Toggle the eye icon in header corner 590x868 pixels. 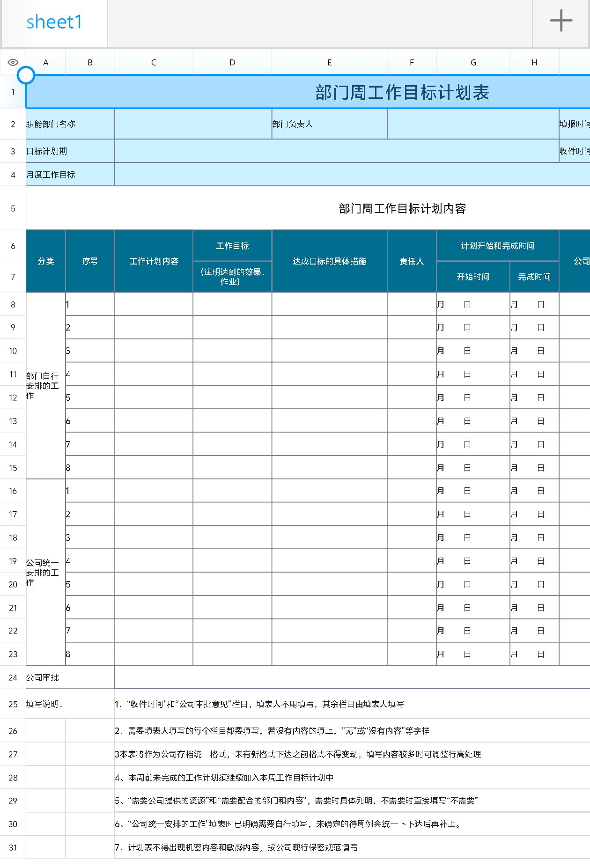point(13,62)
